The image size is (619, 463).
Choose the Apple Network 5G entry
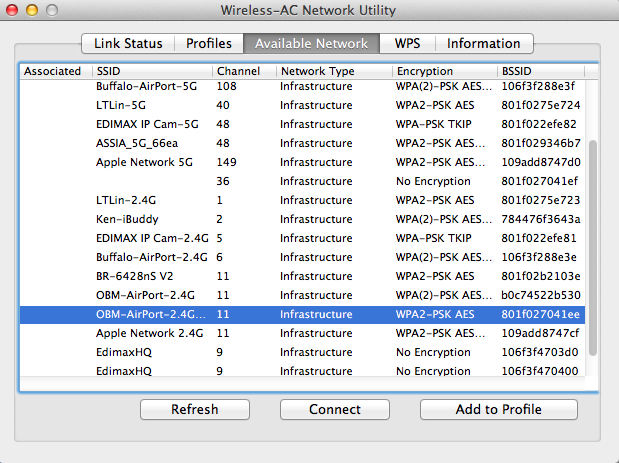coord(302,162)
